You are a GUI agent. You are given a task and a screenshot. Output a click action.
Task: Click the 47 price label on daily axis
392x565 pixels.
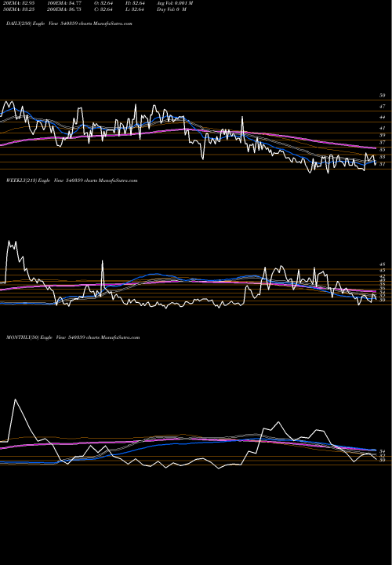[383, 107]
